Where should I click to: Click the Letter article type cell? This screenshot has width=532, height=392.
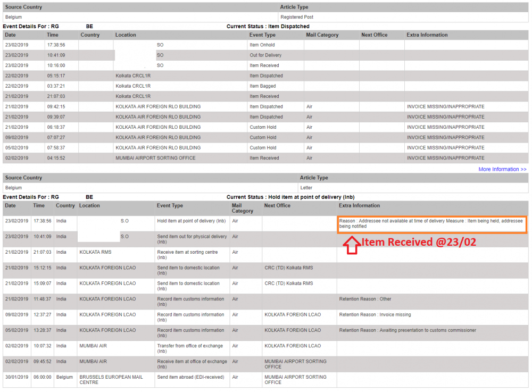306,188
